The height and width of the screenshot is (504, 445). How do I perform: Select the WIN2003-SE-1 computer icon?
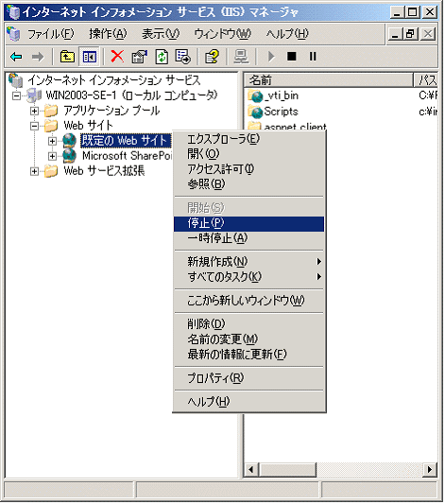34,96
